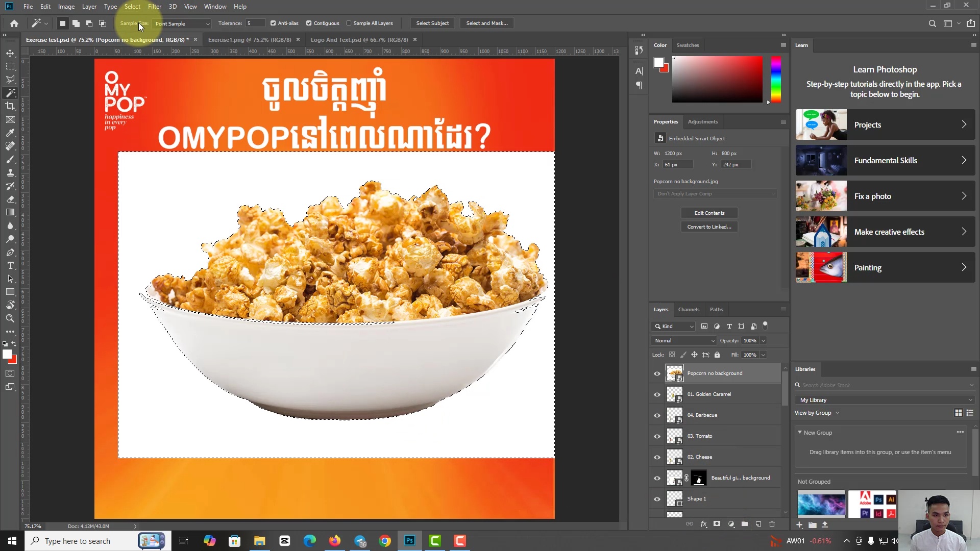
Task: Select the Frame tool
Action: click(10, 119)
